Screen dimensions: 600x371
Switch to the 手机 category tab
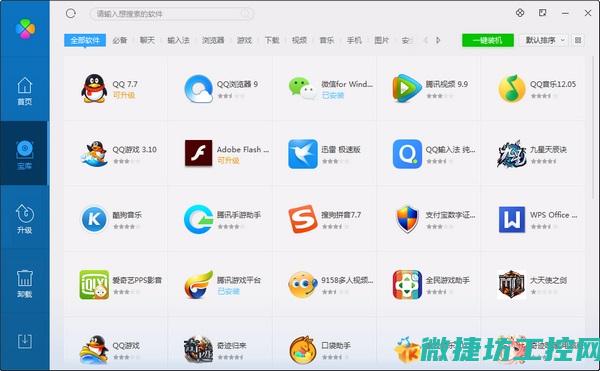coord(354,40)
